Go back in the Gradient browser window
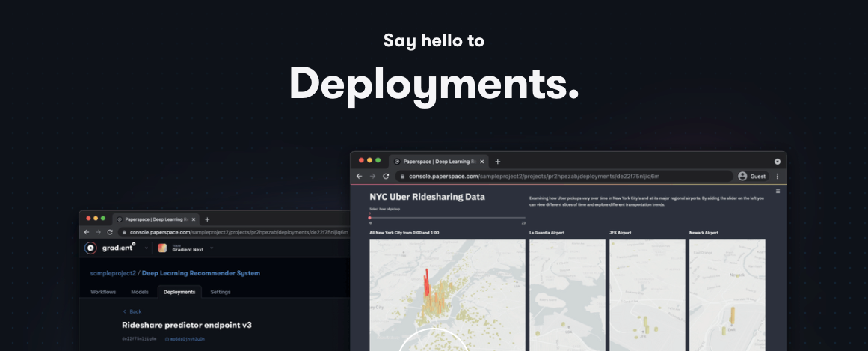Image resolution: width=868 pixels, height=351 pixels. pyautogui.click(x=87, y=232)
